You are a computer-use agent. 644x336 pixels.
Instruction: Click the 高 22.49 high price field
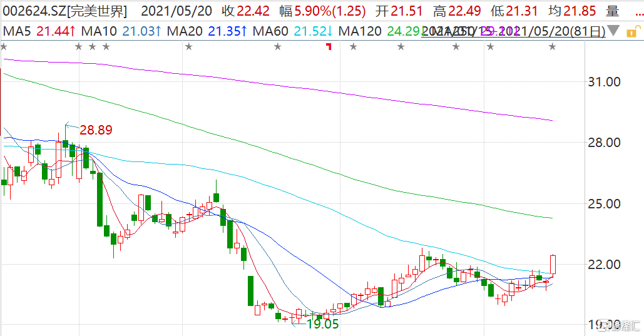click(457, 11)
